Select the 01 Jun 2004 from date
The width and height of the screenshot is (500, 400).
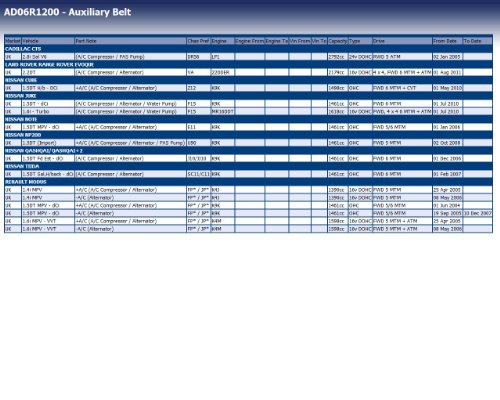point(447,205)
